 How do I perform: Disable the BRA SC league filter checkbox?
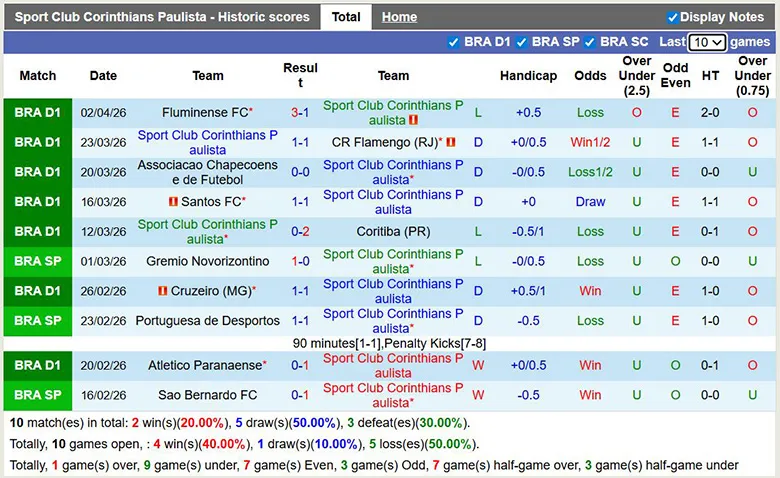[590, 42]
